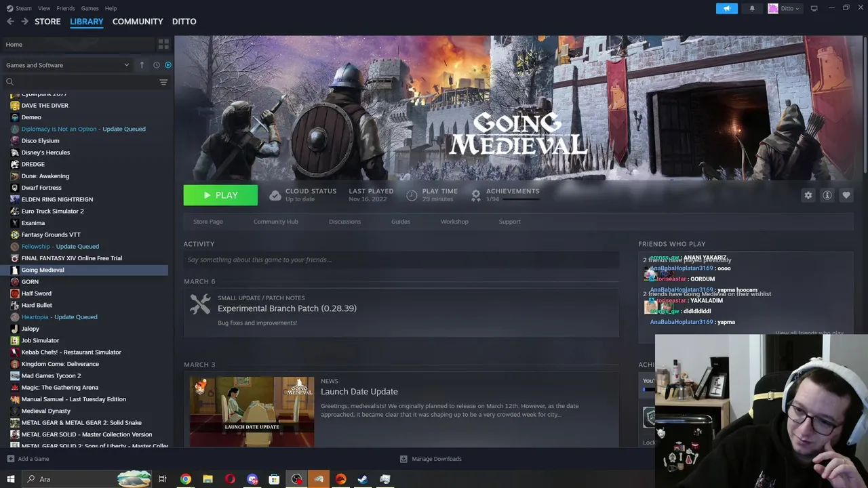Sort library list using the up arrow icon
This screenshot has height=488, width=868.
coord(142,65)
